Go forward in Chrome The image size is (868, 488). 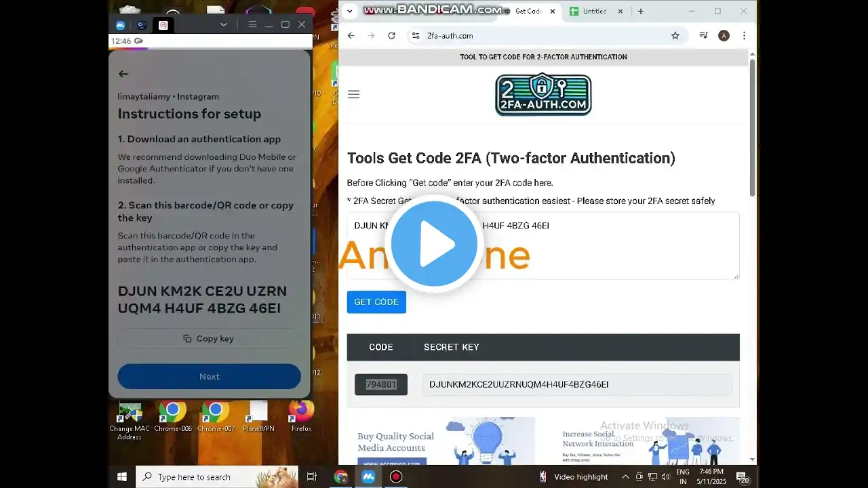tap(371, 36)
